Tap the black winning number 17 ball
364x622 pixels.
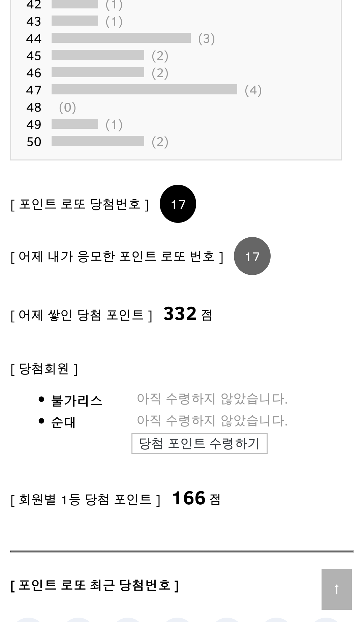click(178, 204)
